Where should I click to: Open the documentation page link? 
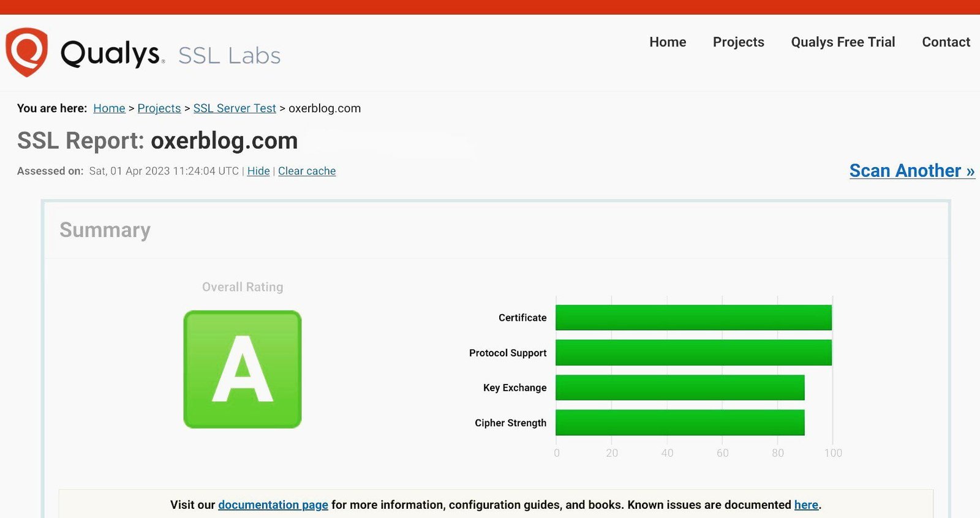point(273,505)
